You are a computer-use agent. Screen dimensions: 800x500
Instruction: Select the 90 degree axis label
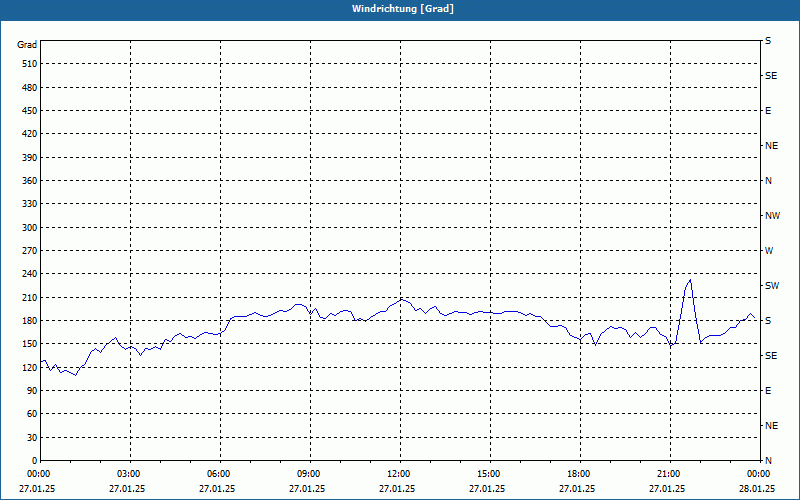click(32, 390)
